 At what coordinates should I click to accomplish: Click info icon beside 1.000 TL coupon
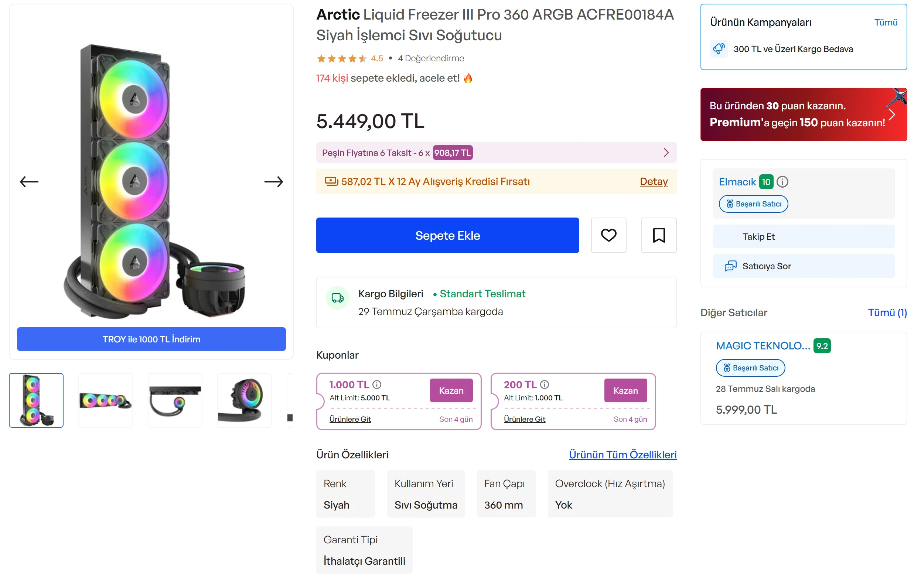coord(377,384)
